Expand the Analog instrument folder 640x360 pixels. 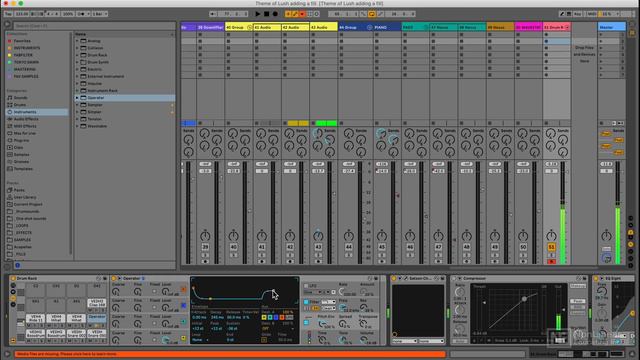77,41
